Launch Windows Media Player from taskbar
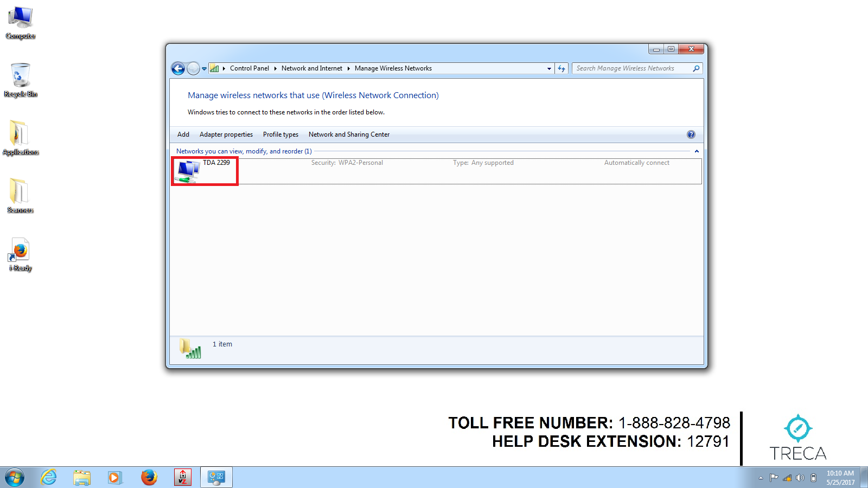868x488 pixels. [115, 477]
